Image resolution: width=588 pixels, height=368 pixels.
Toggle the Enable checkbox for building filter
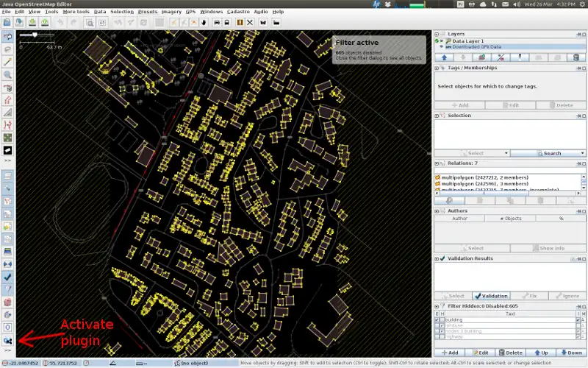[x=437, y=320]
